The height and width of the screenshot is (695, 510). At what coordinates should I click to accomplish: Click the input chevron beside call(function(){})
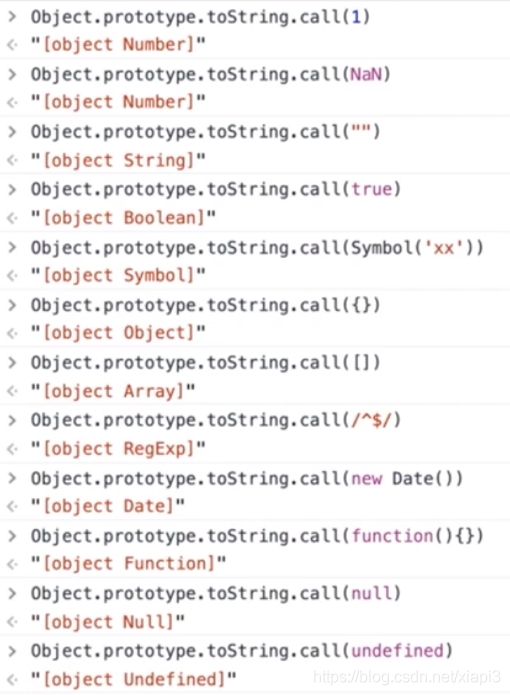coord(12,536)
